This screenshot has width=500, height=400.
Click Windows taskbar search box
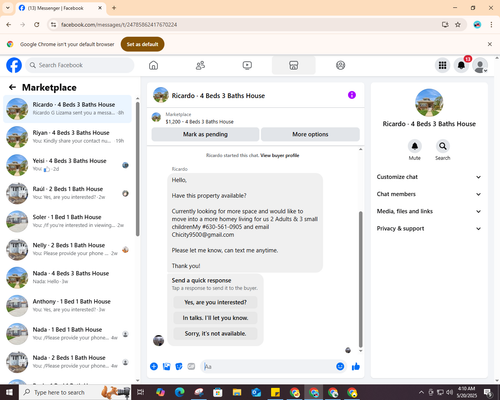(x=75, y=392)
